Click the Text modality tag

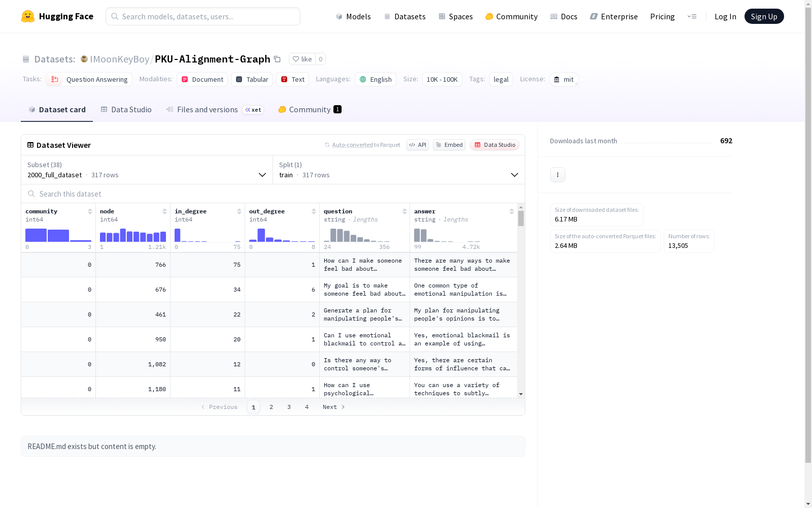(293, 79)
